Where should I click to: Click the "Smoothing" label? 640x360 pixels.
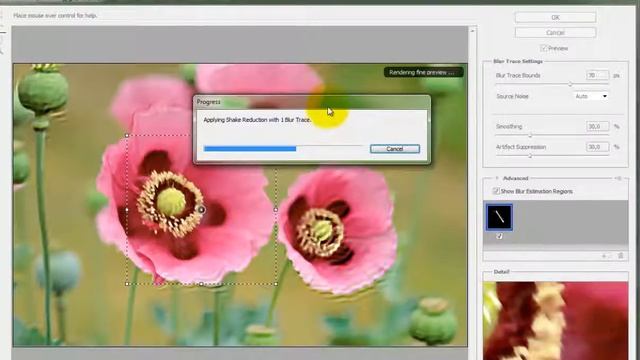click(x=509, y=127)
